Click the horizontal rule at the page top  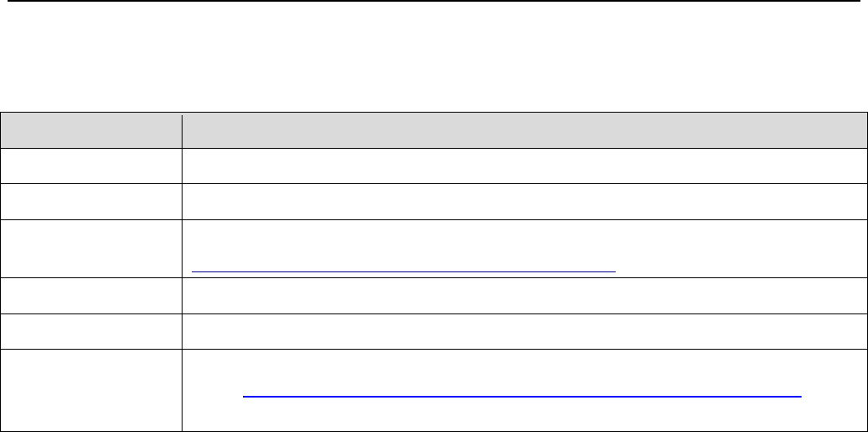[434, 1]
